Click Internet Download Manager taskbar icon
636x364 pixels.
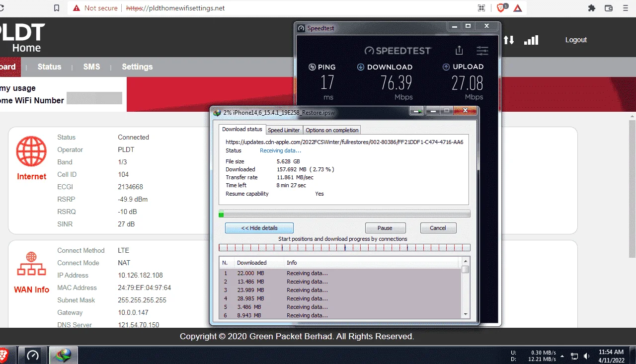64,356
